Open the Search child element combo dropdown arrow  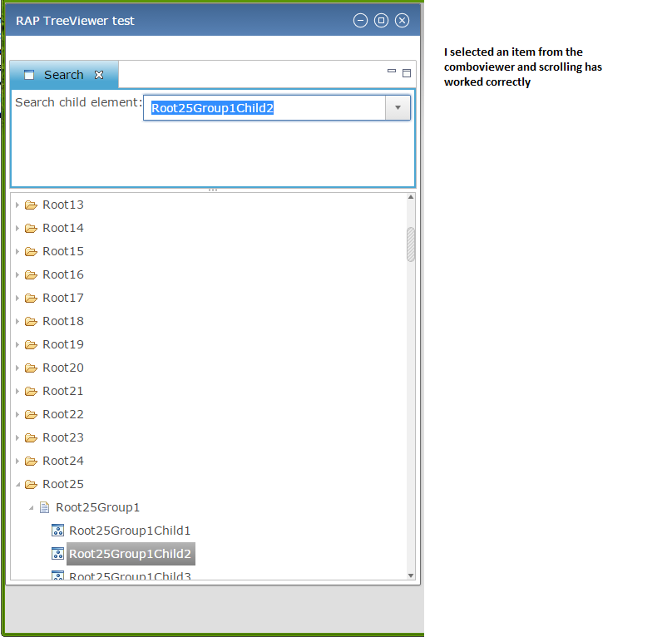[x=398, y=107]
